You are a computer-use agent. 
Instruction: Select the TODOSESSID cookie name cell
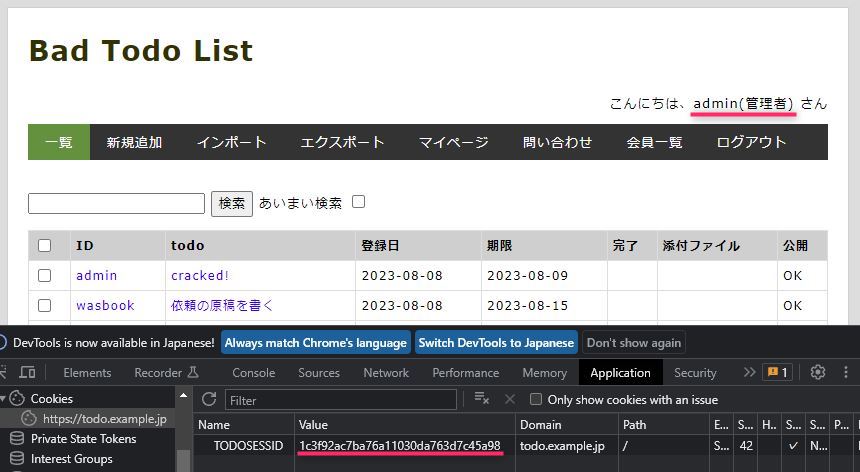(x=248, y=446)
